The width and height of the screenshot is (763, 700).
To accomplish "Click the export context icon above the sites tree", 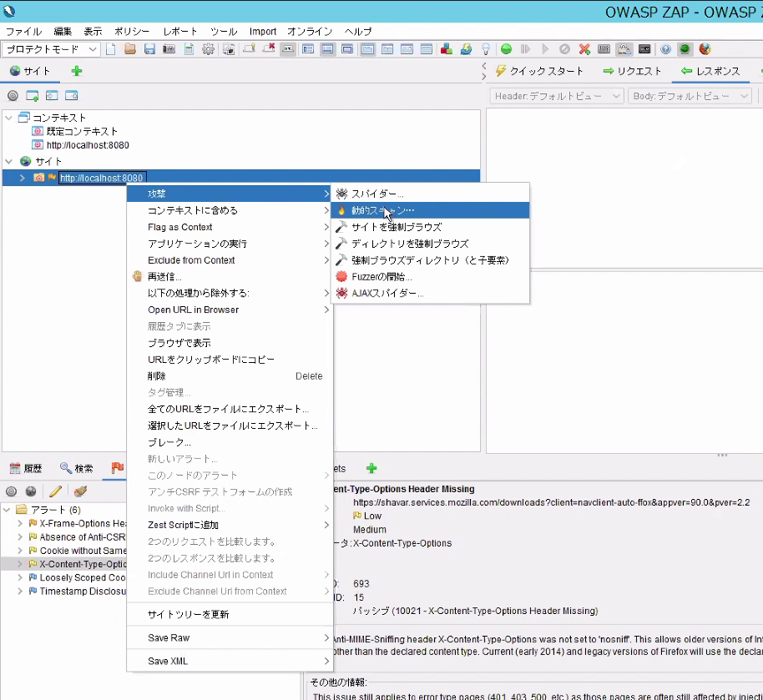I will (x=71, y=96).
